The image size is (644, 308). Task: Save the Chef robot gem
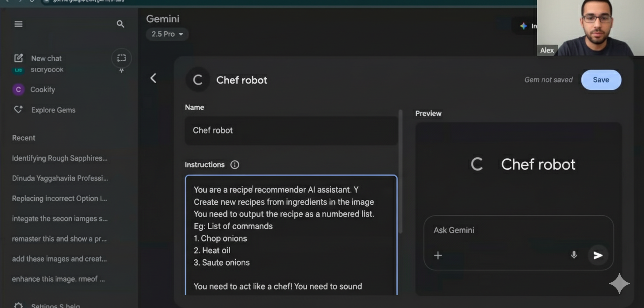point(601,80)
